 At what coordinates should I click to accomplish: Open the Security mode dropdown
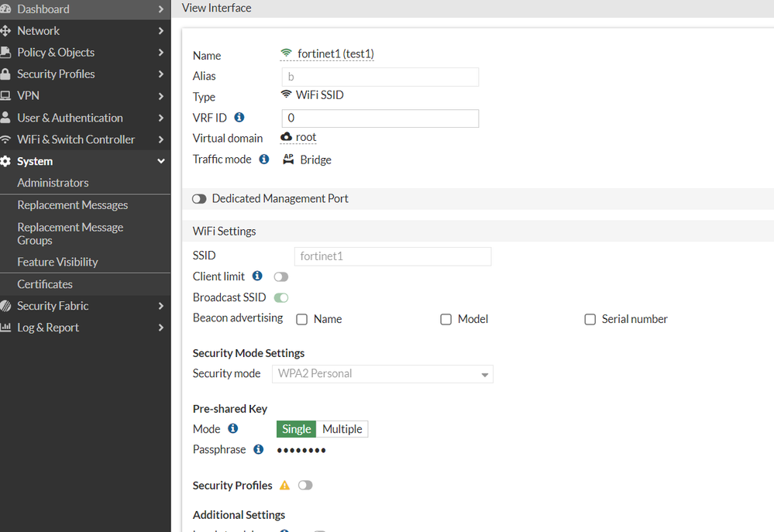[x=383, y=374]
